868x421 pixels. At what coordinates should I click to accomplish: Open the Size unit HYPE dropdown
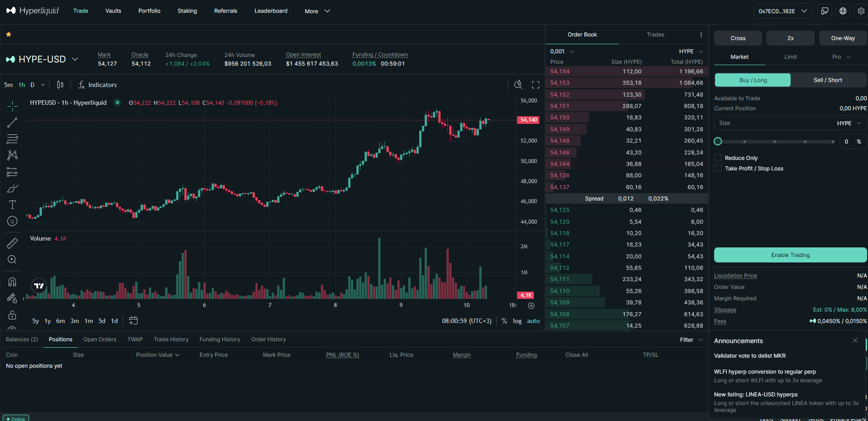click(x=849, y=123)
